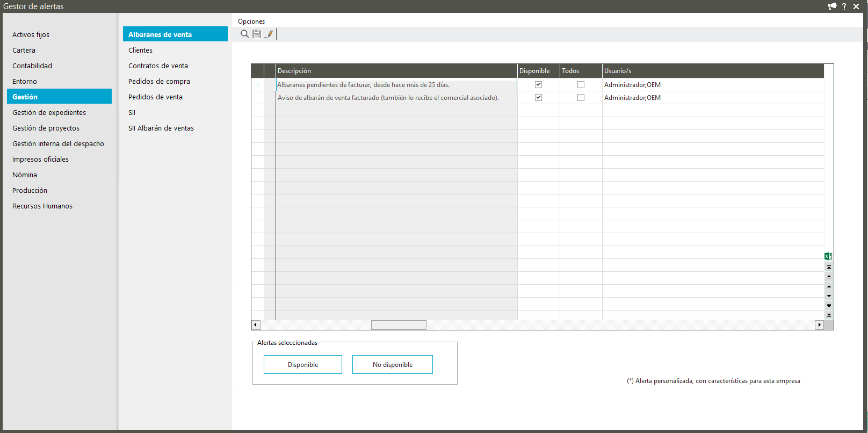
Task: Select Impresos oficiales module
Action: tap(59, 159)
